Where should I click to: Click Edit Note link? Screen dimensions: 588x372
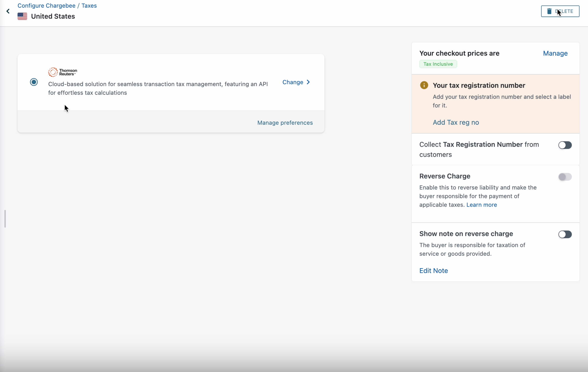coord(433,271)
